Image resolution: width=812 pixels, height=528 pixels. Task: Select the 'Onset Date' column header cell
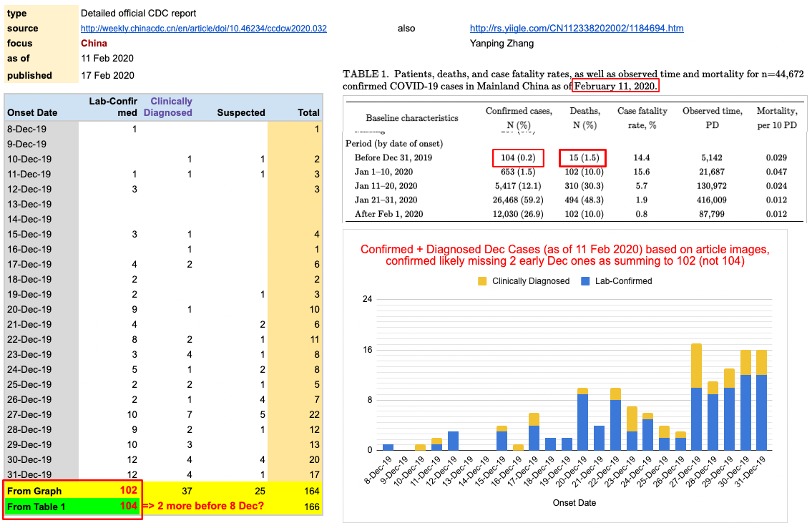pos(31,112)
